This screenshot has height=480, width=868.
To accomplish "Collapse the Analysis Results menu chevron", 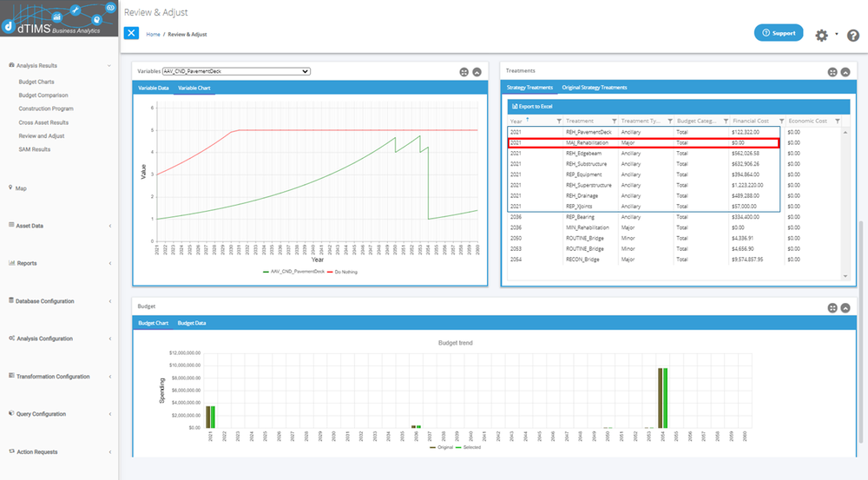I will (109, 66).
